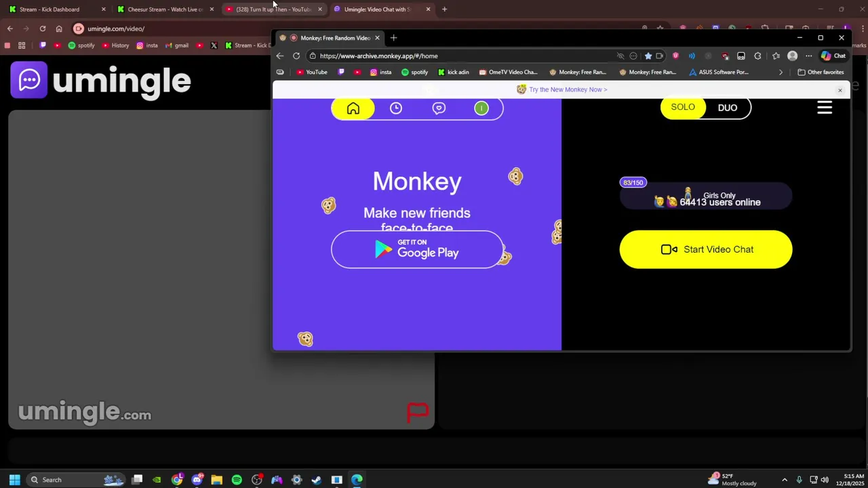Open the green profile avatar in Monkey
868x488 pixels.
pyautogui.click(x=481, y=108)
